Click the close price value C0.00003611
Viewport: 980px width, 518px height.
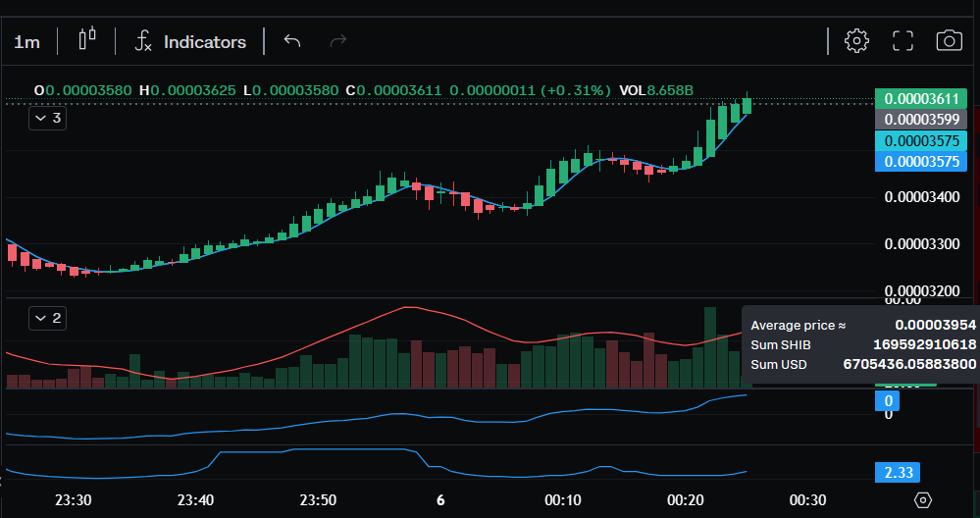tap(394, 90)
